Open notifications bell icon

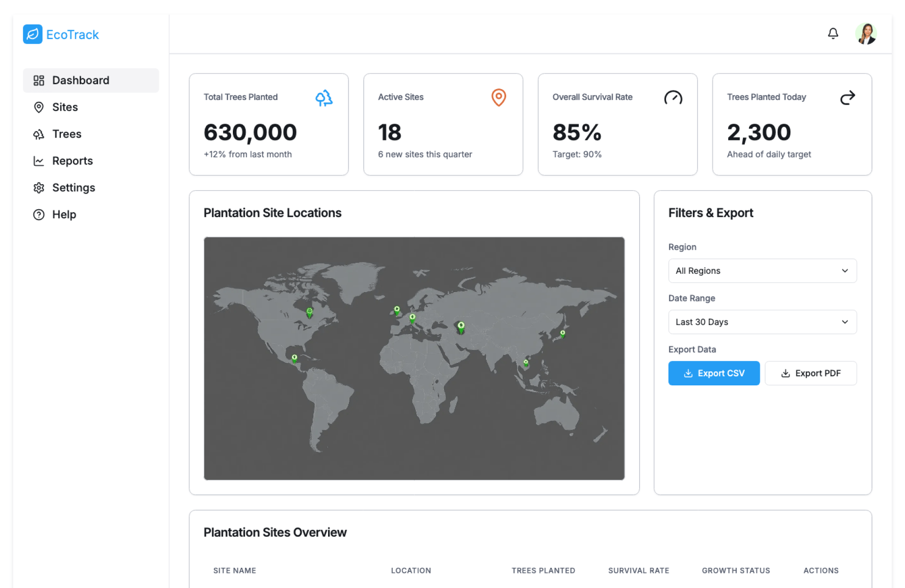coord(833,33)
